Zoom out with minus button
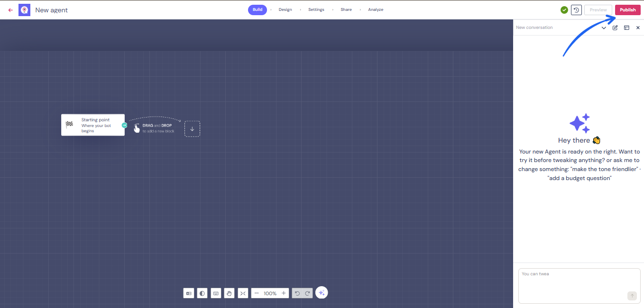This screenshot has width=644, height=308. coord(257,293)
